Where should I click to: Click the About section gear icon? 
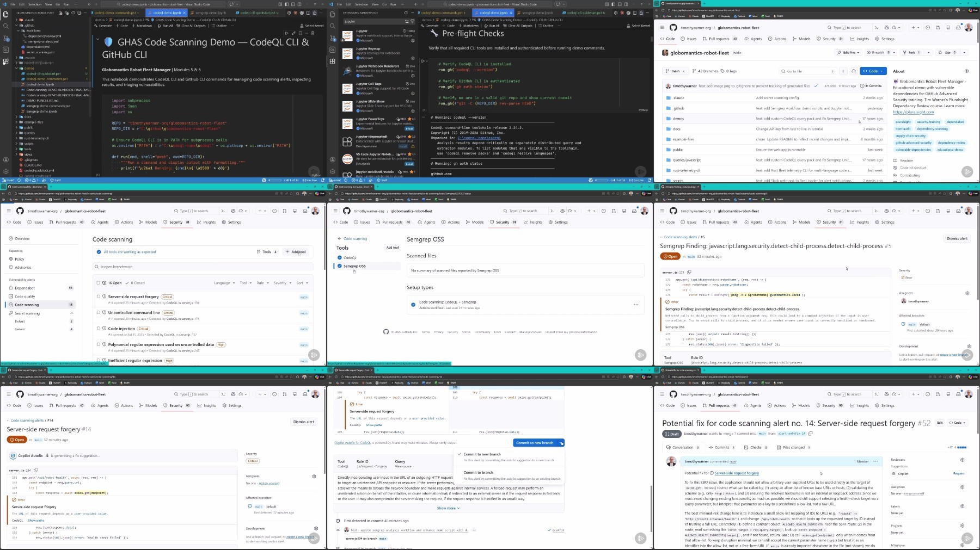point(966,71)
